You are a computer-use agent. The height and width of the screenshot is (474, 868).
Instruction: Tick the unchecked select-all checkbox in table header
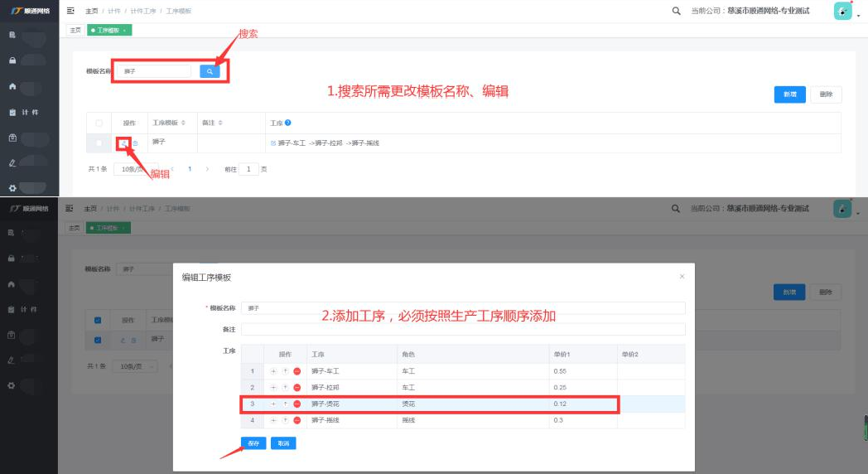(x=99, y=123)
